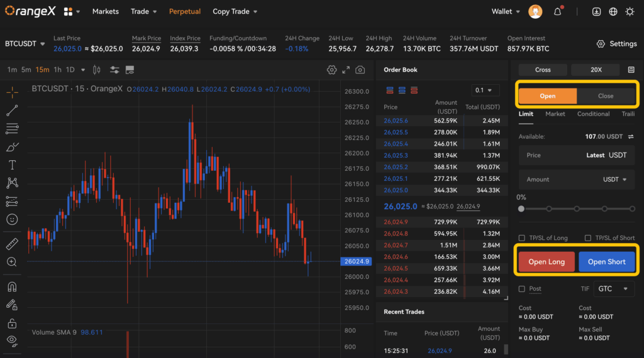644x358 pixels.
Task: Open the TIF GTC dropdown
Action: click(x=614, y=289)
